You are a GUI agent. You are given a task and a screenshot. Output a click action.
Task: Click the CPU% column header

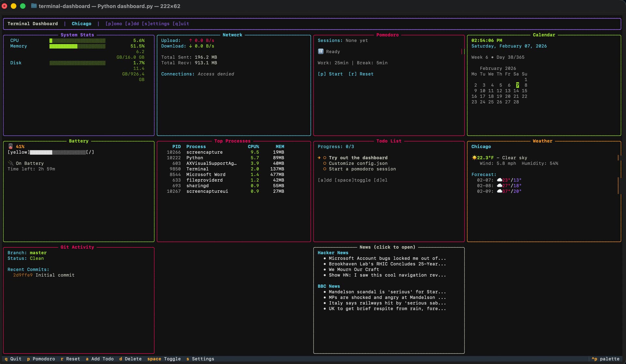coord(253,146)
